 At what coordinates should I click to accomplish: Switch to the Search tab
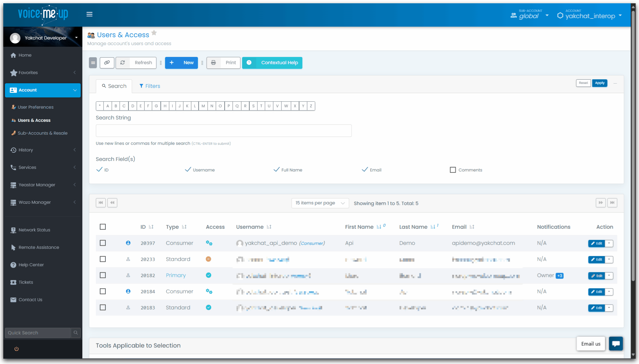point(114,86)
